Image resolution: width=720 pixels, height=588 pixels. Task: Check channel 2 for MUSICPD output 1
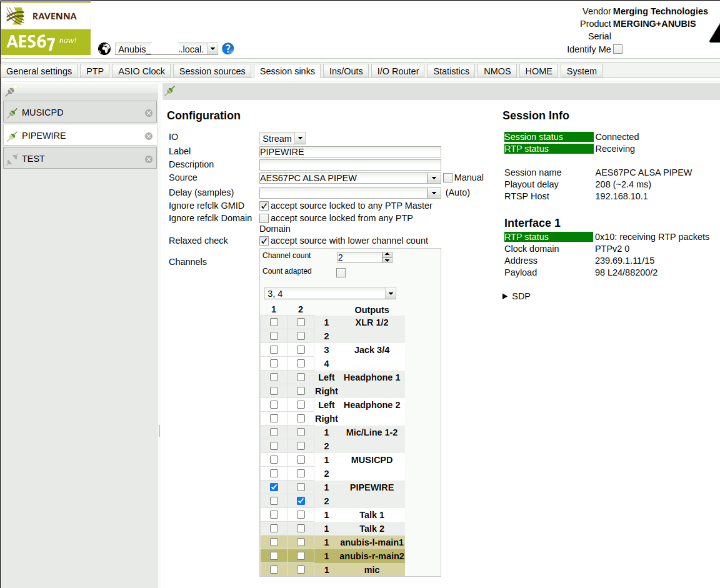(301, 459)
